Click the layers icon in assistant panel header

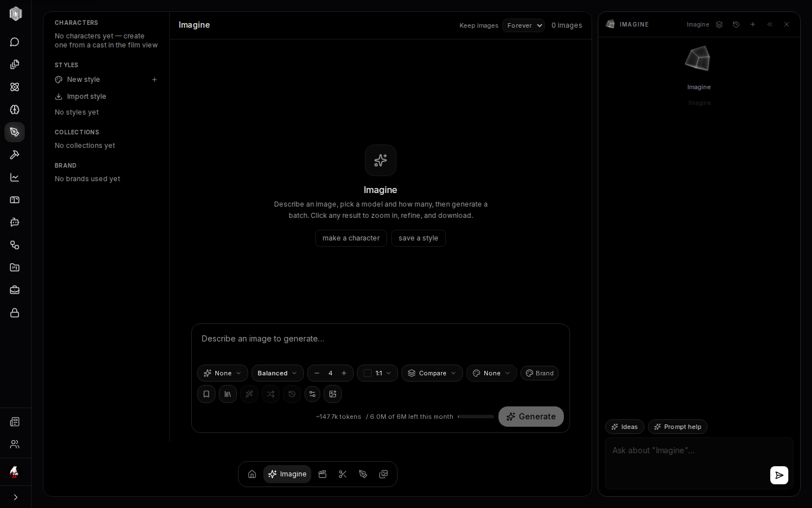tap(719, 24)
